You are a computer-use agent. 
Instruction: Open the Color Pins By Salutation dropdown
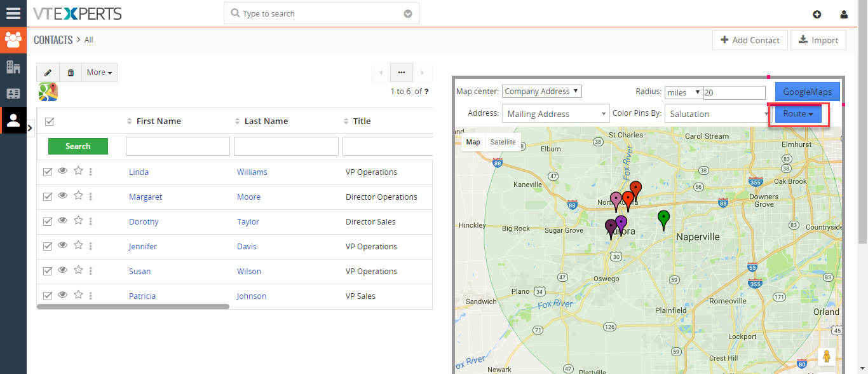(719, 114)
